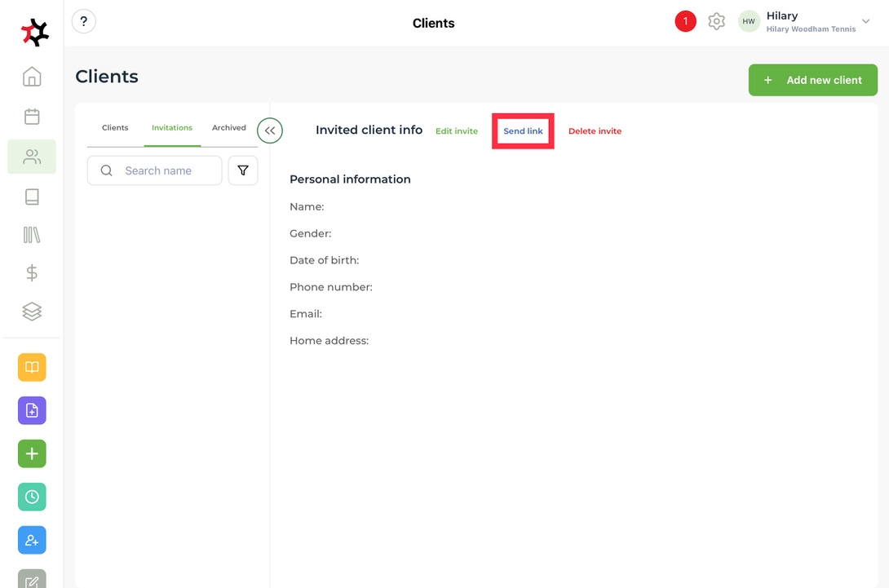
Task: Collapse the client list panel
Action: (270, 130)
